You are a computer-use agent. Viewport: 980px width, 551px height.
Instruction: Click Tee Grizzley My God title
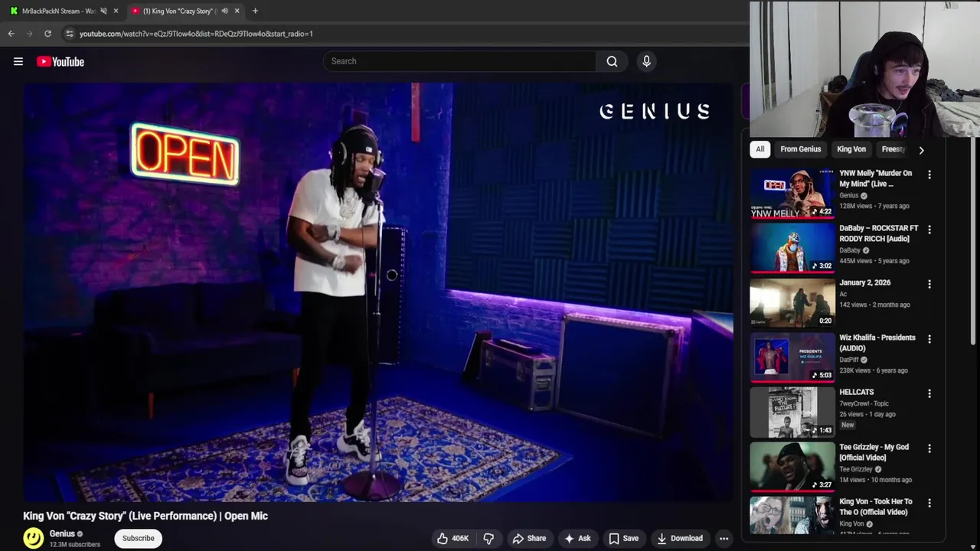(x=874, y=452)
